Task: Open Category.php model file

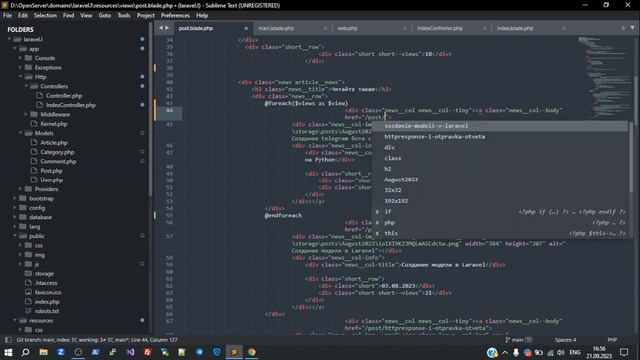Action: click(x=57, y=152)
